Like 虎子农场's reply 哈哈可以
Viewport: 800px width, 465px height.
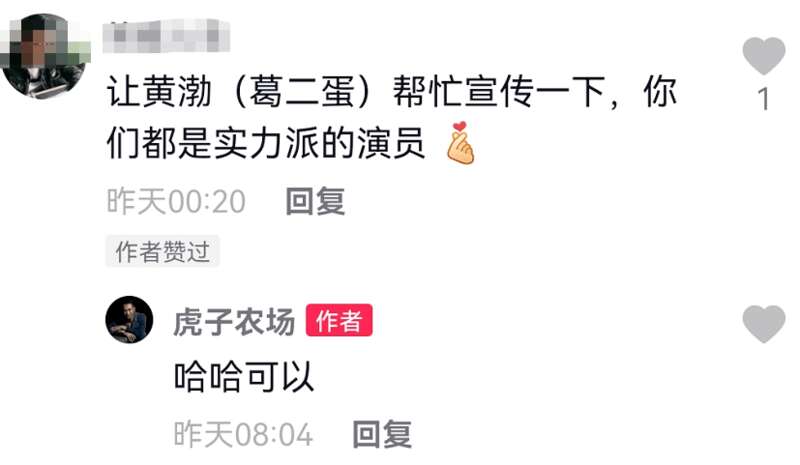(763, 324)
